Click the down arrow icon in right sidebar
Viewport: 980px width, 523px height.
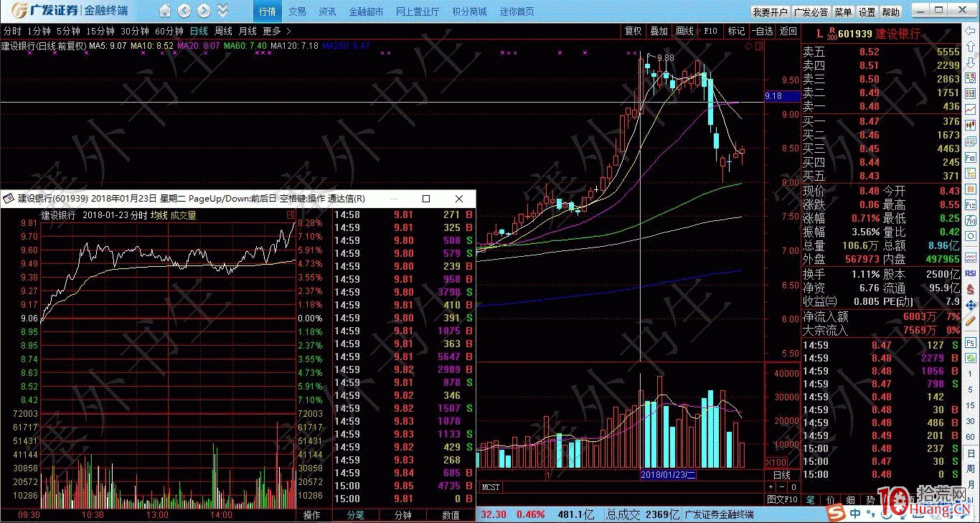pyautogui.click(x=970, y=61)
